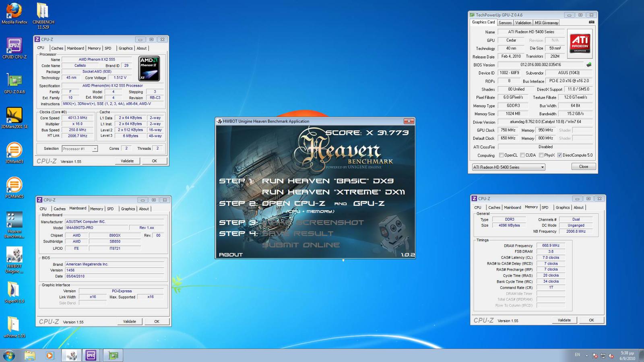Image resolution: width=644 pixels, height=362 pixels.
Task: Toggle the PhysX checkbox in GPU-Z
Action: pos(541,155)
